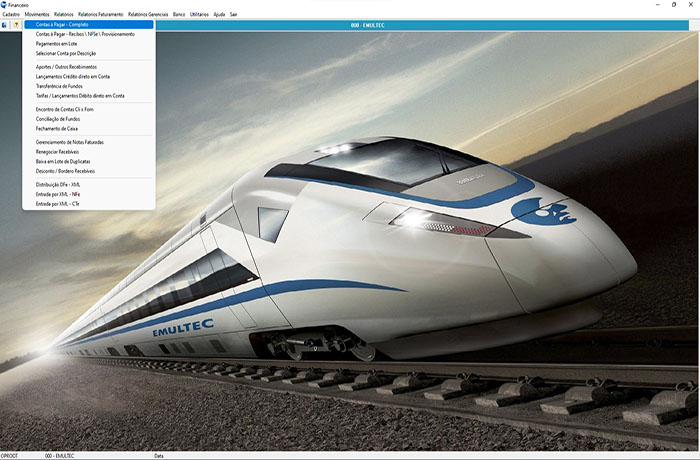Open the Relatórios menu

[x=64, y=15]
